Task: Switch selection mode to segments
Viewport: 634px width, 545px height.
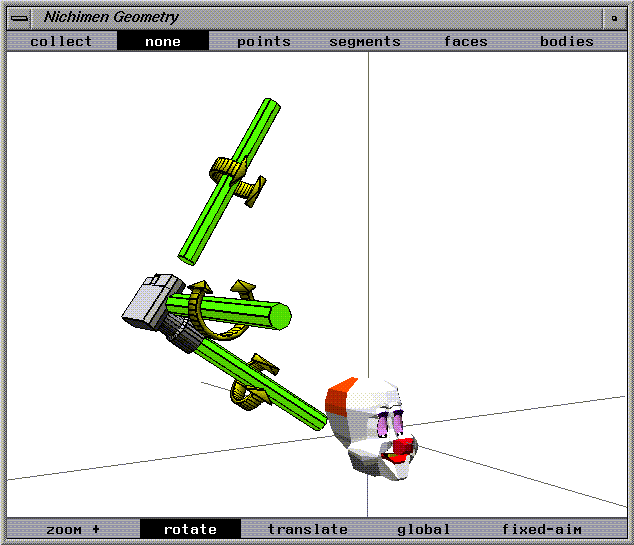Action: pyautogui.click(x=365, y=41)
